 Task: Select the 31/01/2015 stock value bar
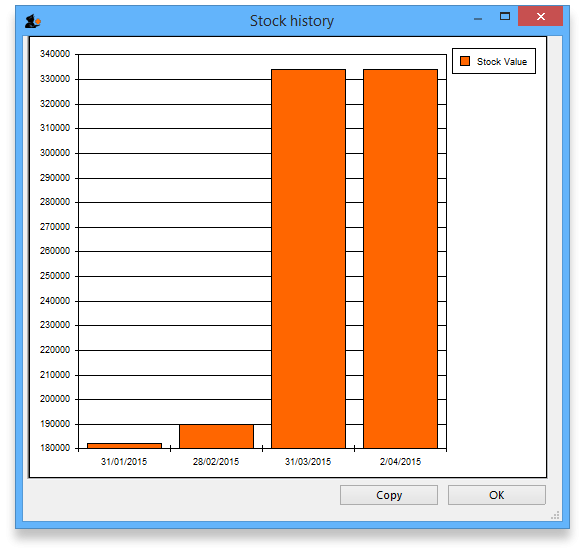(x=124, y=445)
